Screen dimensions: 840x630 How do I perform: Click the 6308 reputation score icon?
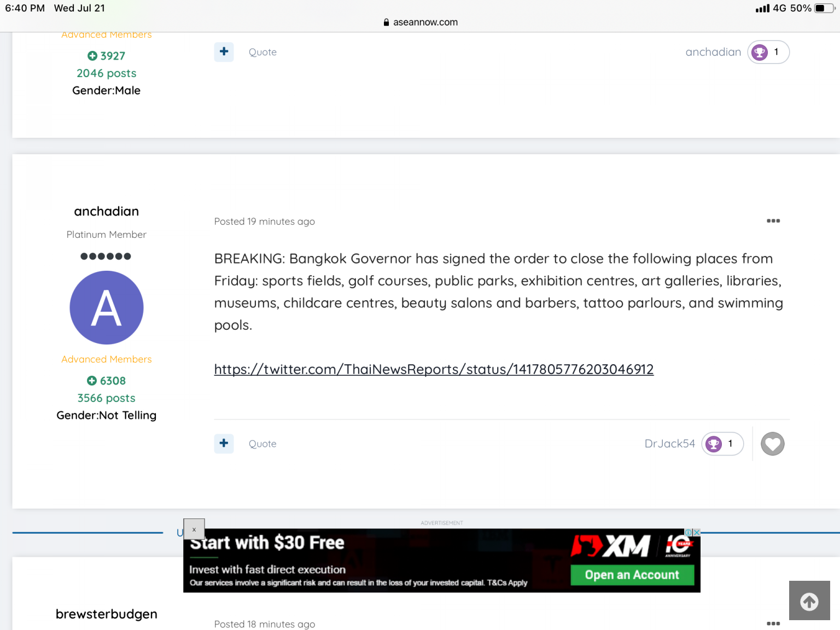coord(92,381)
